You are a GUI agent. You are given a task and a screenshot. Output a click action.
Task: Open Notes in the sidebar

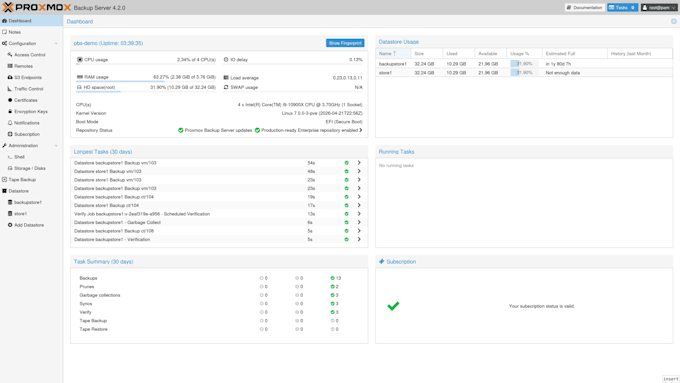click(x=31, y=32)
